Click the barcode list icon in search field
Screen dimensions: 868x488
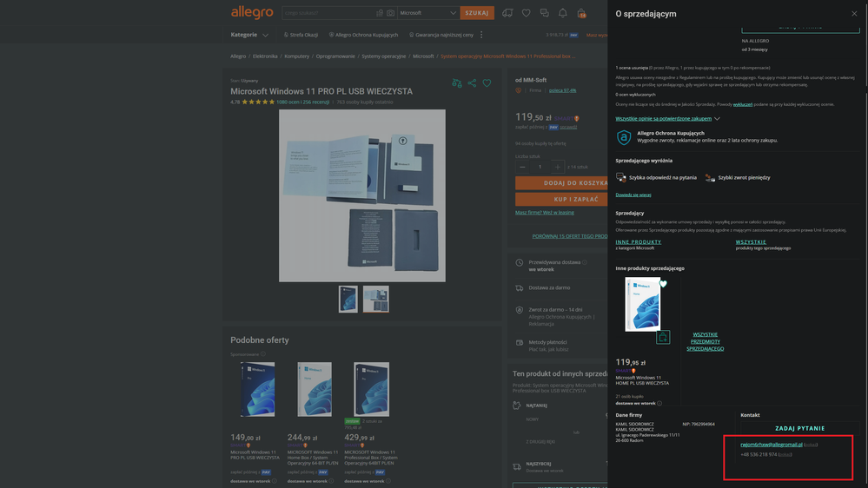pos(379,13)
